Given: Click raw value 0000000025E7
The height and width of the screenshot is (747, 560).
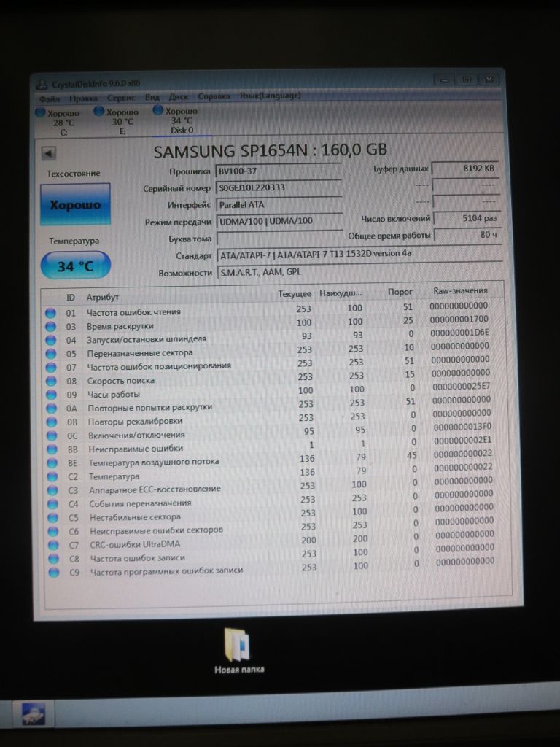Looking at the screenshot, I should (461, 387).
